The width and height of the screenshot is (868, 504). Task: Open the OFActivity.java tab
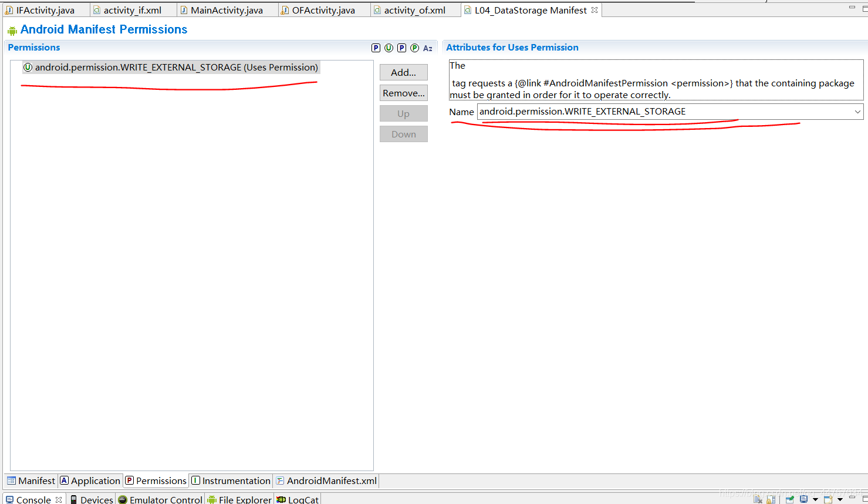323,10
